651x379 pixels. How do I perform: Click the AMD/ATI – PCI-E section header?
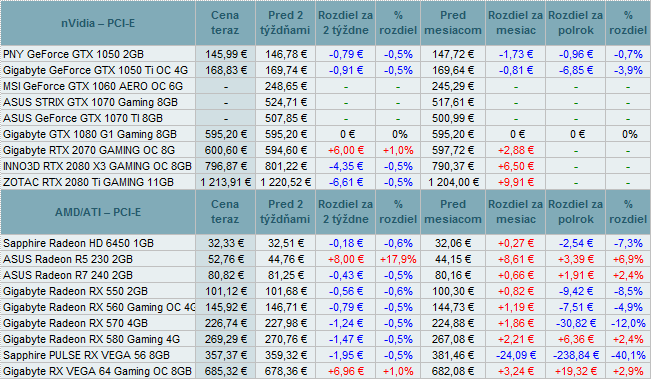pyautogui.click(x=98, y=212)
